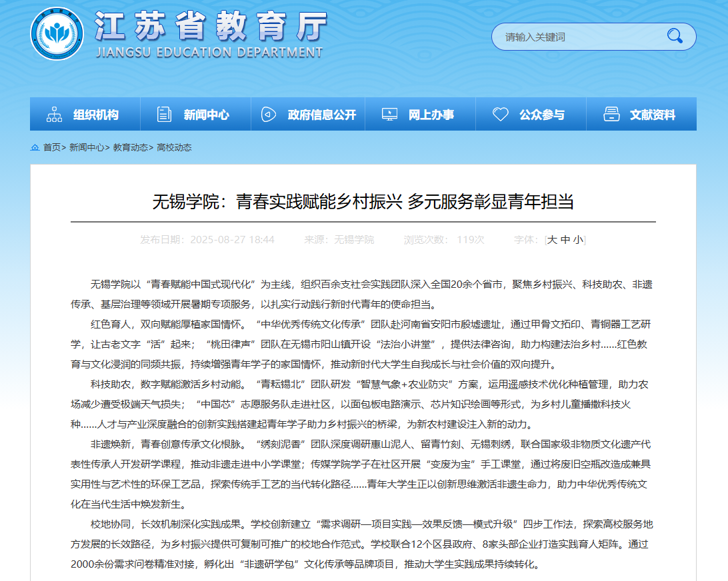The width and height of the screenshot is (728, 581).
Task: Go to 政府信息公开 section
Action: tap(322, 115)
